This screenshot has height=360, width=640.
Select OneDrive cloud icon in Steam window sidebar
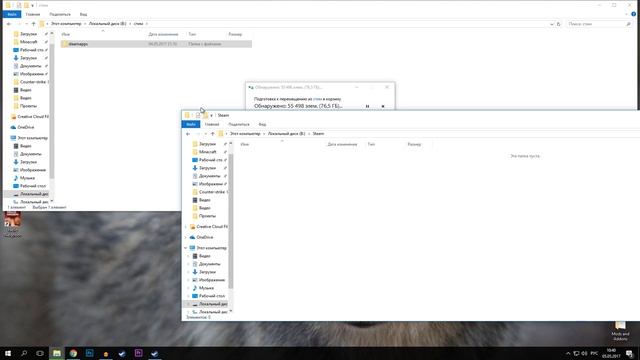click(192, 237)
